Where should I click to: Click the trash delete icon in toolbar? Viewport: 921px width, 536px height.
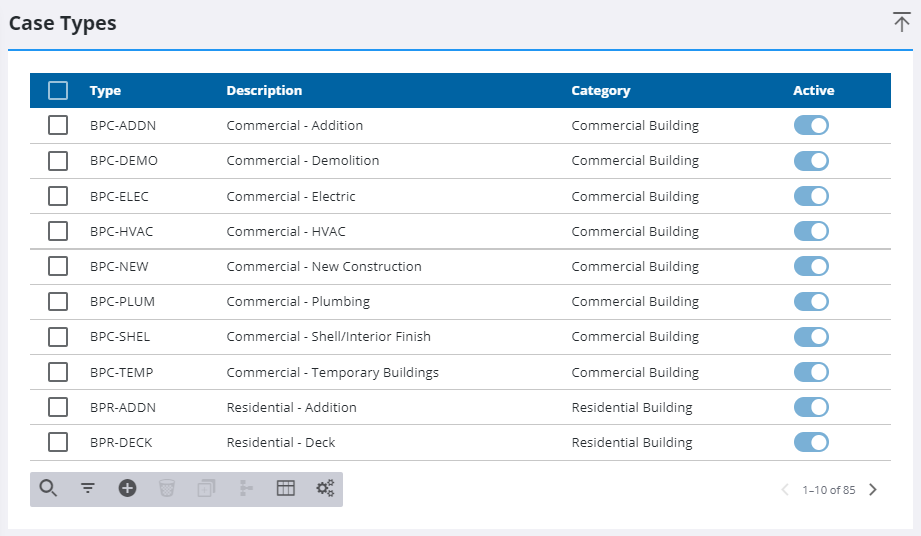point(167,488)
